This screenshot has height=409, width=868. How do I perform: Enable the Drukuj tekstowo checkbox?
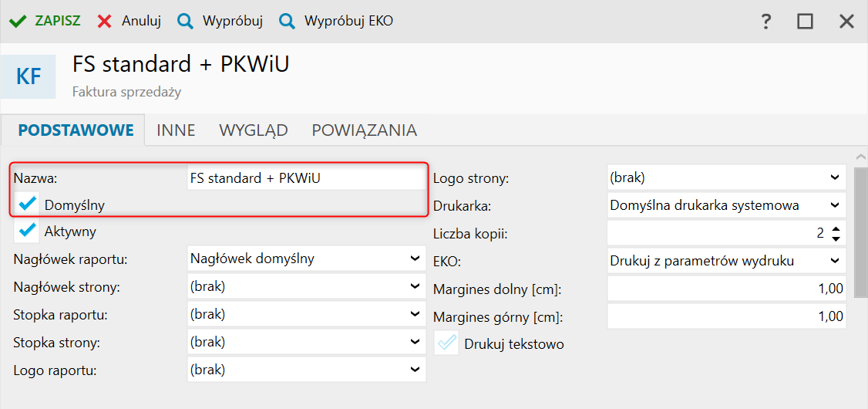point(448,343)
